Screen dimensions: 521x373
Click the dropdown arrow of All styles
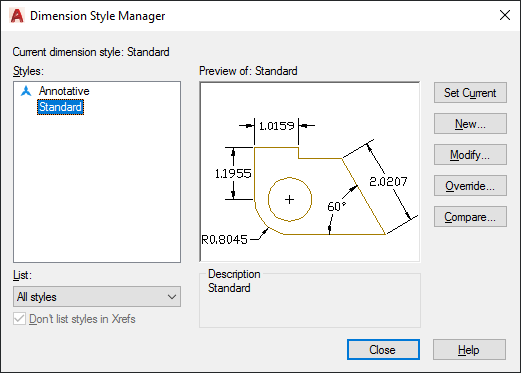(172, 297)
